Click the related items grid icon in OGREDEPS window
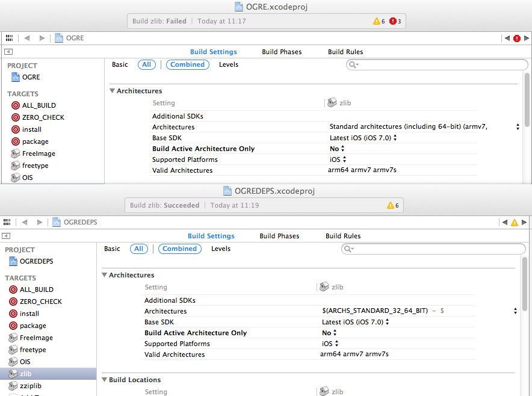The width and height of the screenshot is (532, 396). [x=7, y=222]
